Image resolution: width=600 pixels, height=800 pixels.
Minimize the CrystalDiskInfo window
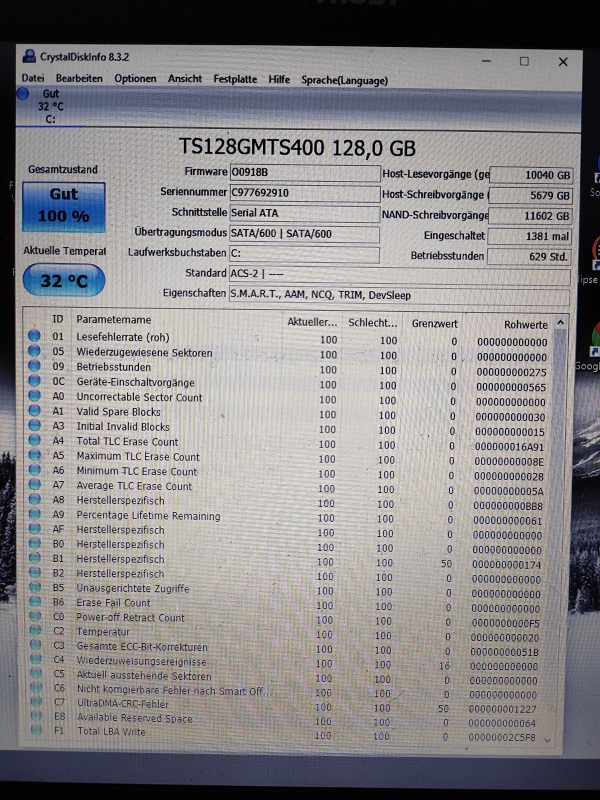click(486, 61)
